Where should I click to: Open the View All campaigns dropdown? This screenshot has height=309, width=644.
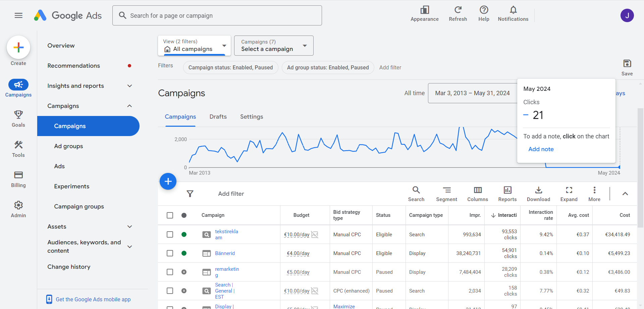(194, 46)
